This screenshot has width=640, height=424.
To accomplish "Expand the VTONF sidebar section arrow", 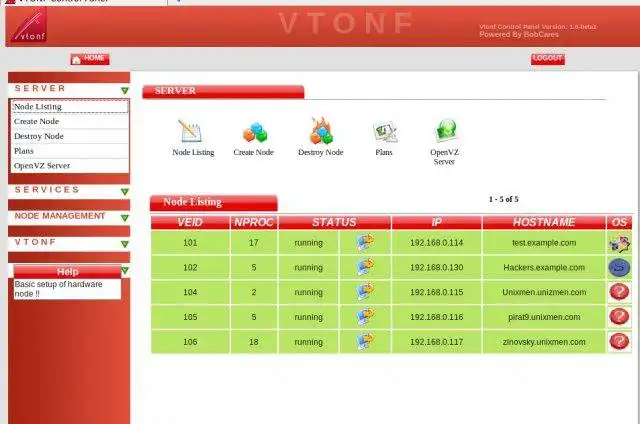I will pos(125,244).
